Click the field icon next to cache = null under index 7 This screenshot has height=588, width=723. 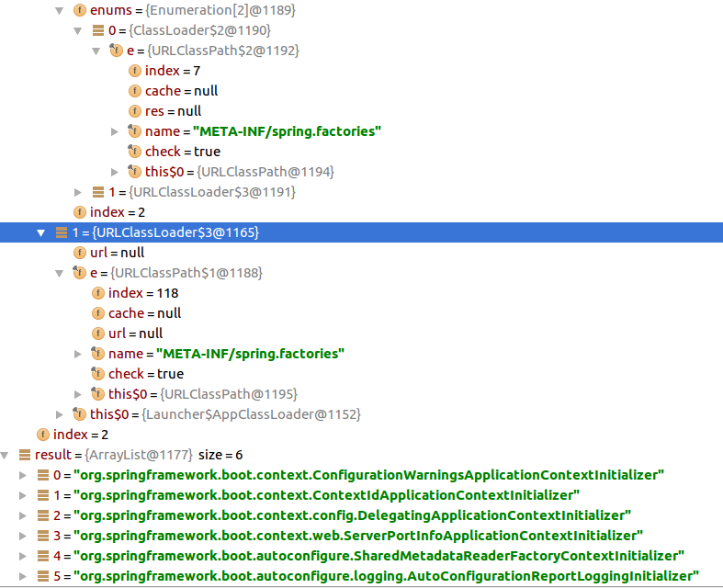pyautogui.click(x=135, y=91)
